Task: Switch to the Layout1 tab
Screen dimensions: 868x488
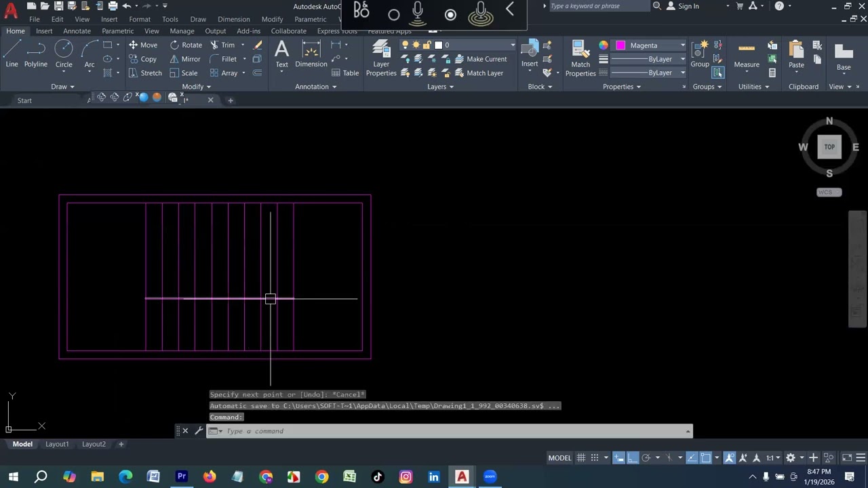Action: tap(57, 444)
